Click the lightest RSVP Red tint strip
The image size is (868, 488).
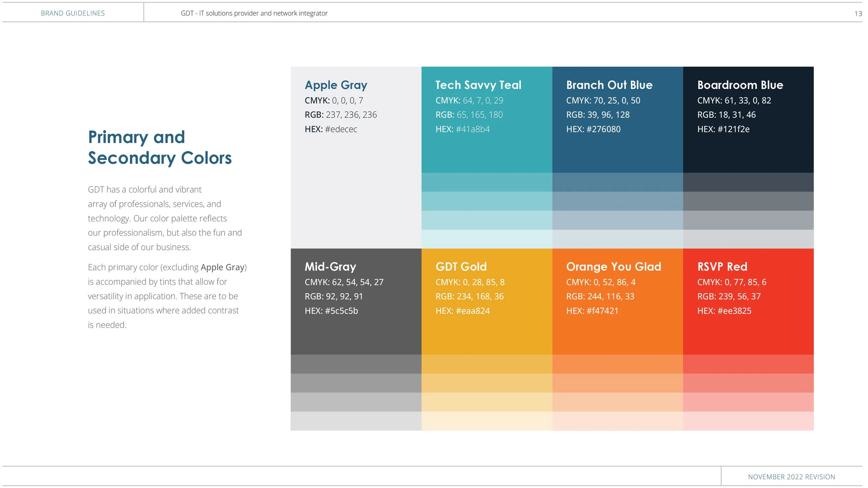749,421
